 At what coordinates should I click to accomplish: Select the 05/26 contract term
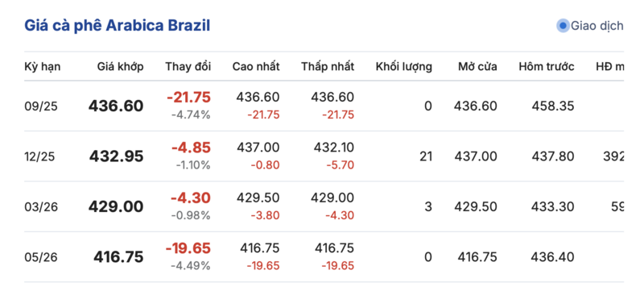coord(41,257)
